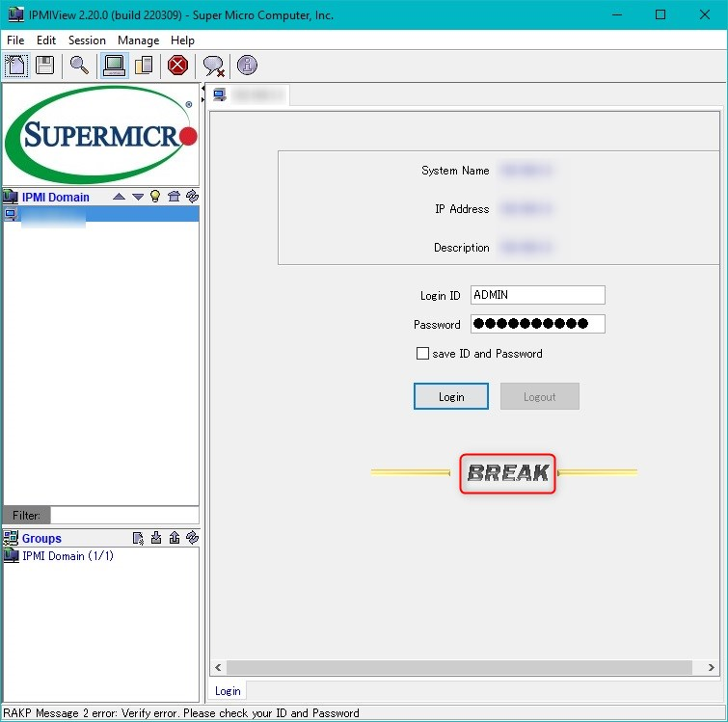This screenshot has height=722, width=728.
Task: Collapse the left panel using the splitter arrow
Action: 203,90
